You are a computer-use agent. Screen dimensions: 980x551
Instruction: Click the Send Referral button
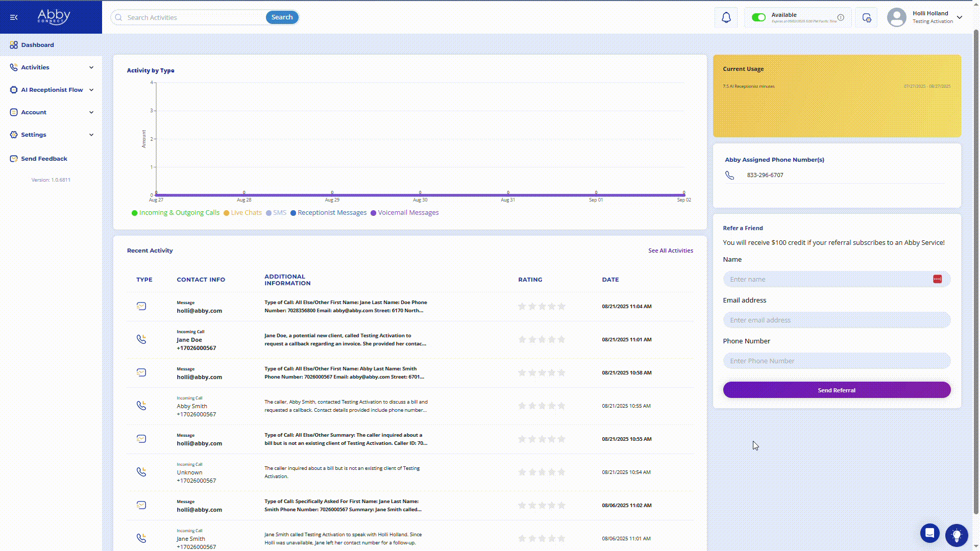pos(836,390)
